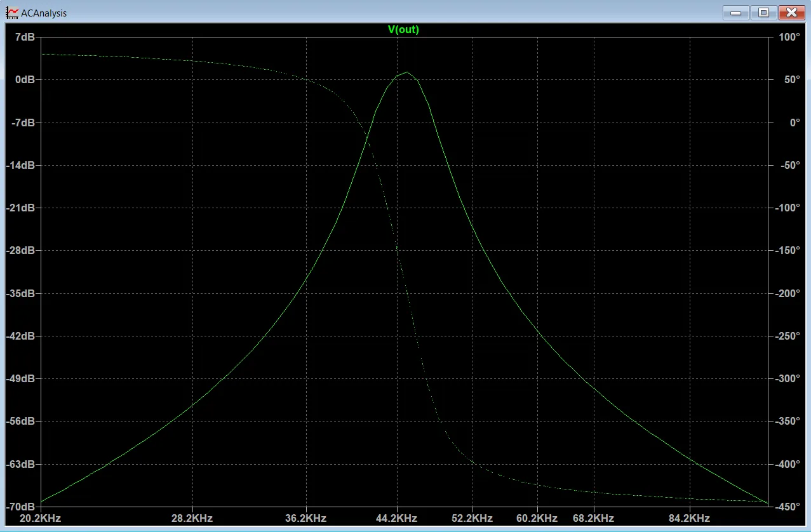Click the 7dB magnitude axis label
The image size is (811, 532).
tap(25, 37)
